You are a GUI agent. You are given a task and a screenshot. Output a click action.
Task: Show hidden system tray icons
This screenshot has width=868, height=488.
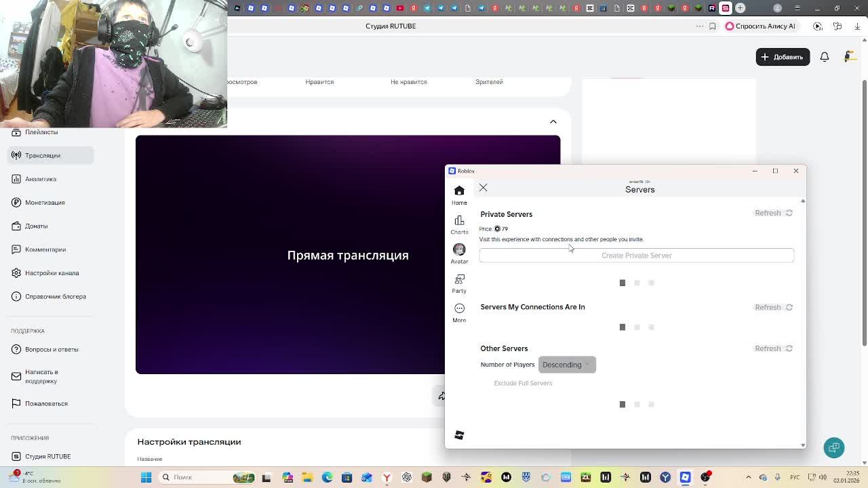(x=747, y=477)
